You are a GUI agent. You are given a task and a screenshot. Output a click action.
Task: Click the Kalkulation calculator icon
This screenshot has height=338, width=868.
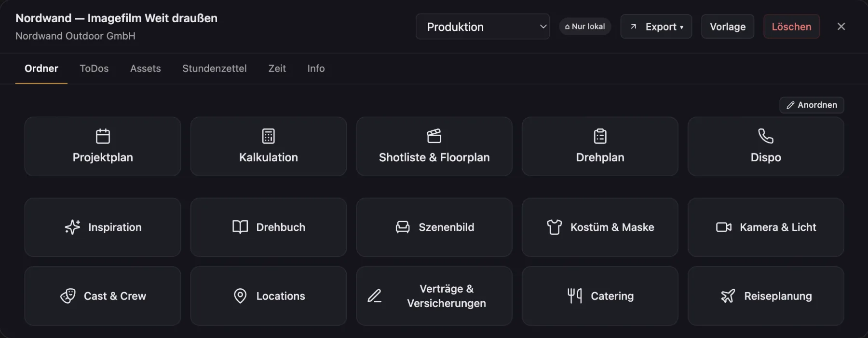coord(269,136)
